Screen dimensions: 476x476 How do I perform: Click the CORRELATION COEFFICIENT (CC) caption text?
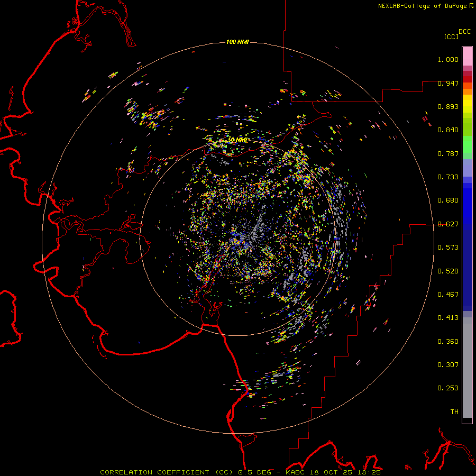167,472
